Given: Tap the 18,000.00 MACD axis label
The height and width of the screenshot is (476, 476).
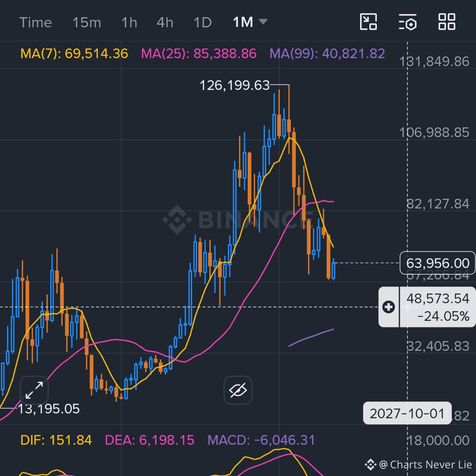Looking at the screenshot, I should pos(438,440).
